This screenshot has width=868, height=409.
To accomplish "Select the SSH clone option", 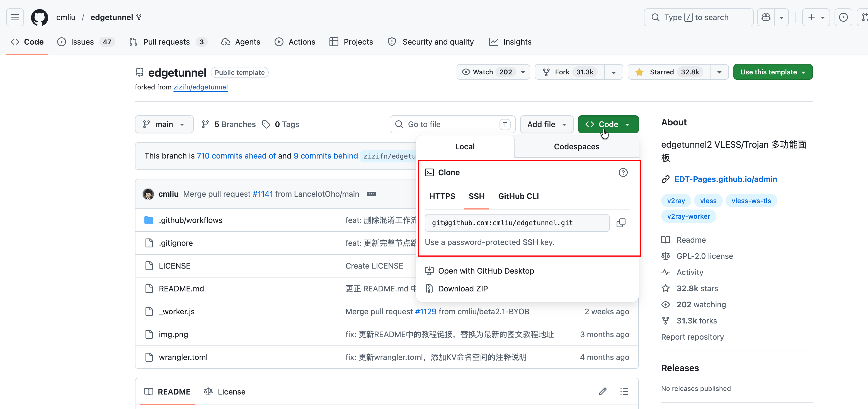I will [476, 196].
